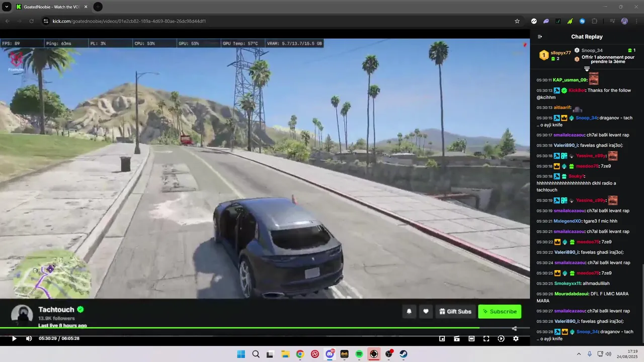
Task: Click the green Subscribe button
Action: click(500, 312)
